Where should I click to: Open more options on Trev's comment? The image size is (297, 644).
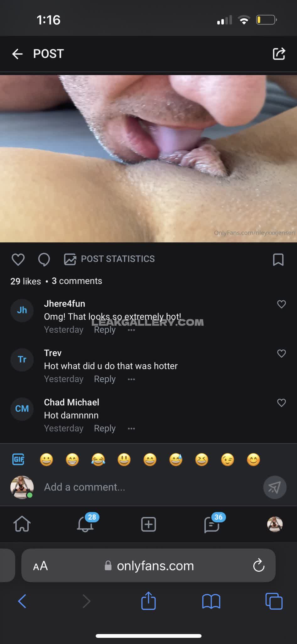[x=131, y=379]
